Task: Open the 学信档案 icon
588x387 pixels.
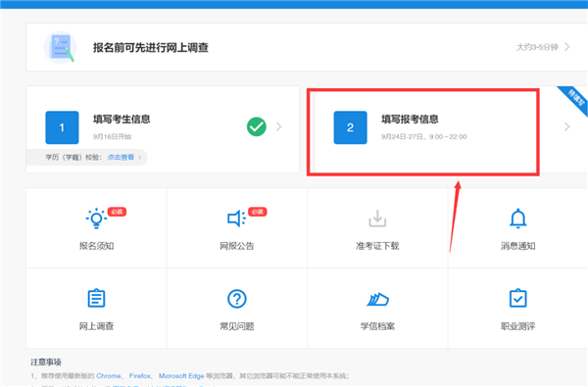Action: click(x=377, y=299)
